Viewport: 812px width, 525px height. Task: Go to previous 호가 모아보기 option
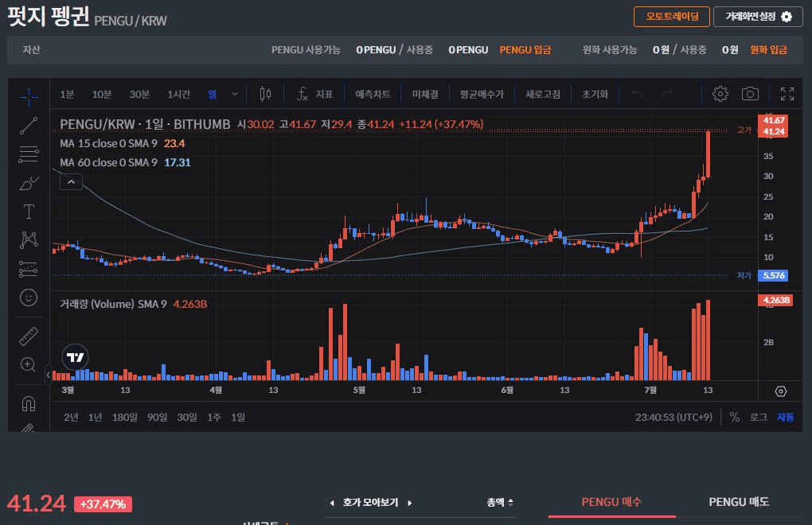pyautogui.click(x=332, y=503)
